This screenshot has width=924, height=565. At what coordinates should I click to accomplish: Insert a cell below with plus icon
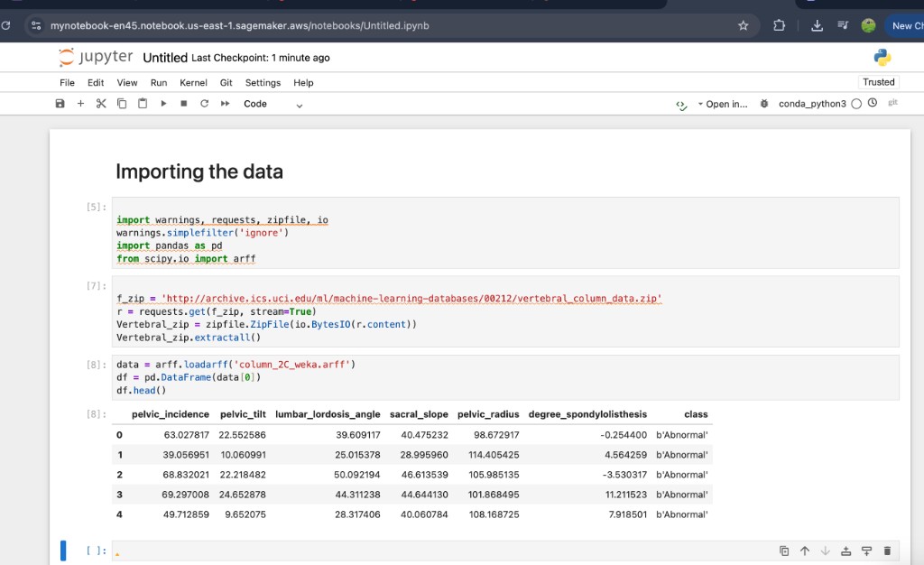click(x=80, y=104)
